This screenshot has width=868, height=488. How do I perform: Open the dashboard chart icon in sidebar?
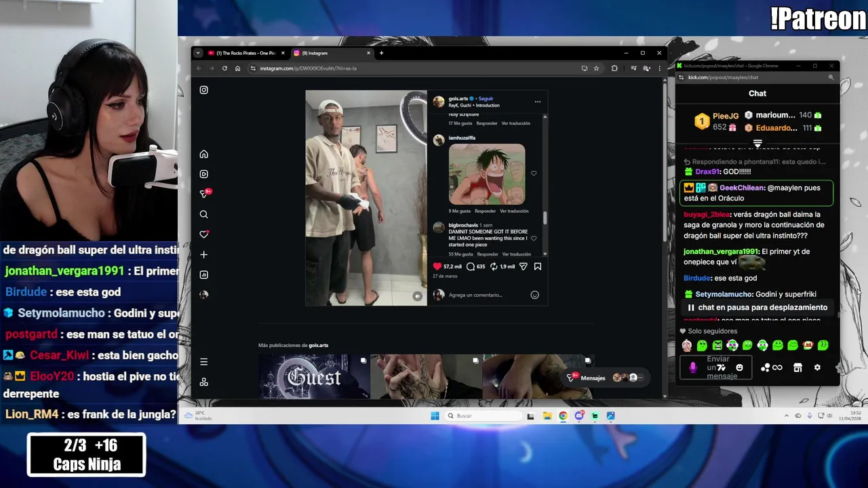tap(203, 274)
